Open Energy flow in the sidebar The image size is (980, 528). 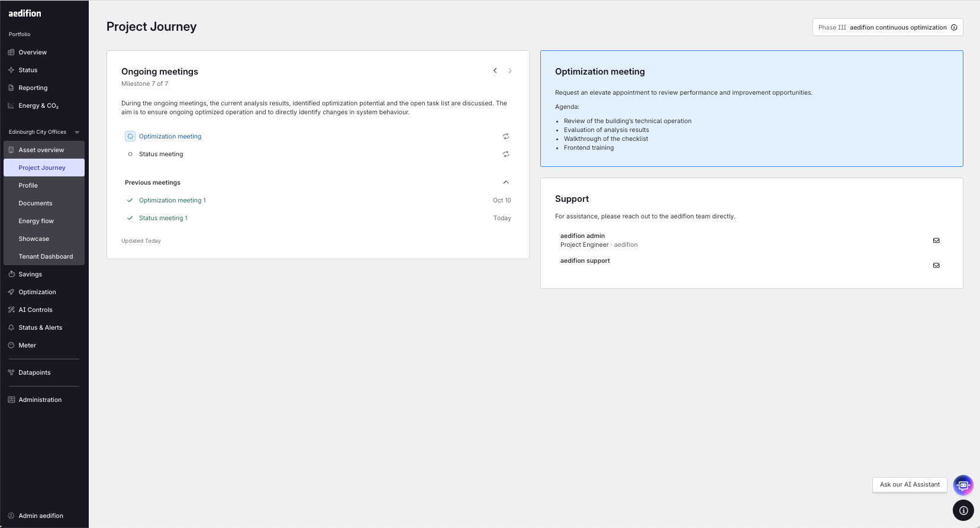tap(36, 221)
